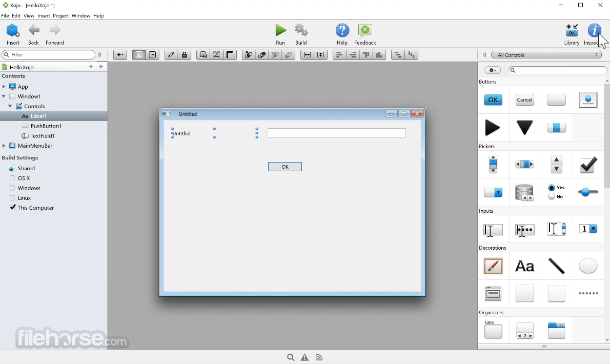
Task: Open the Project menu
Action: pyautogui.click(x=60, y=15)
